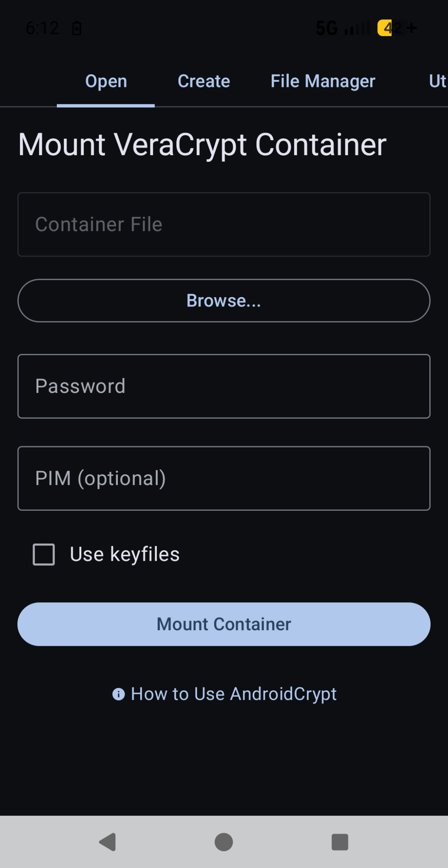Focus the Password field
This screenshot has width=448, height=868.
click(224, 386)
